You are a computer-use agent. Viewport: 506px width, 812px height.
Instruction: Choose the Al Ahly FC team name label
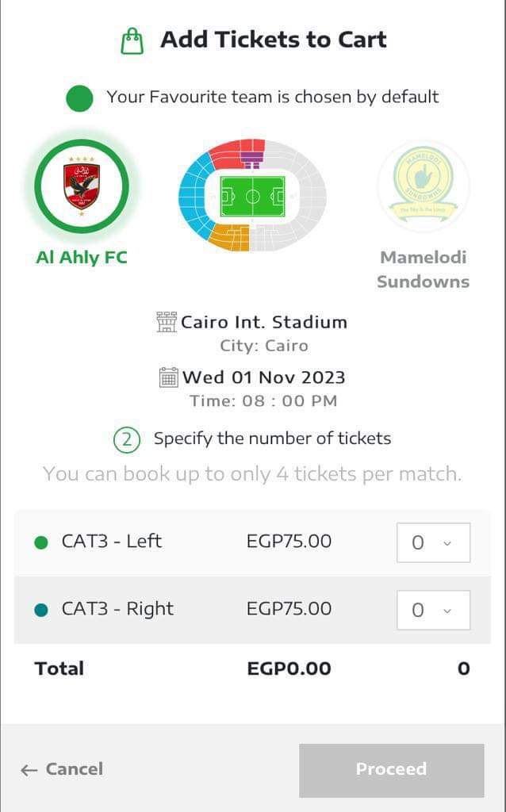click(82, 257)
